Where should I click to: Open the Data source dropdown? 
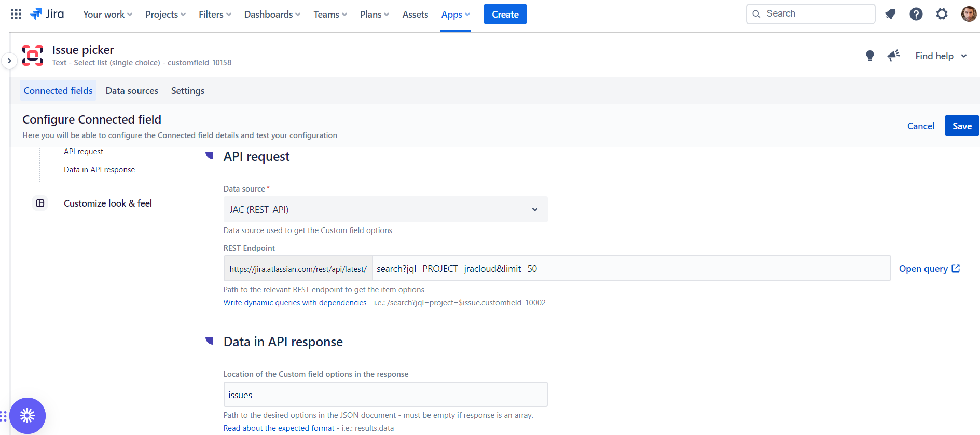pyautogui.click(x=385, y=209)
